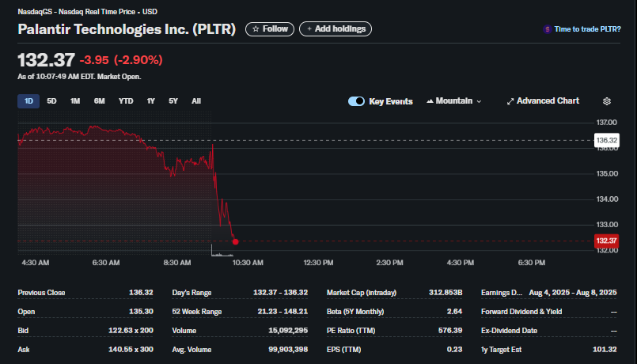The image size is (637, 364).
Task: Click the Bid value 122.63 x 200
Action: click(131, 330)
